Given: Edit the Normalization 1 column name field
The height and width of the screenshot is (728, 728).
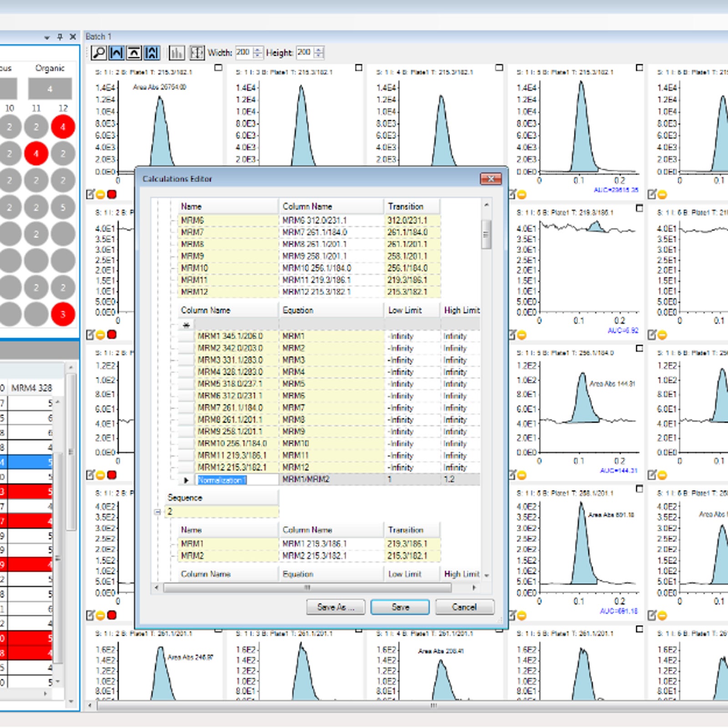Looking at the screenshot, I should [238, 480].
